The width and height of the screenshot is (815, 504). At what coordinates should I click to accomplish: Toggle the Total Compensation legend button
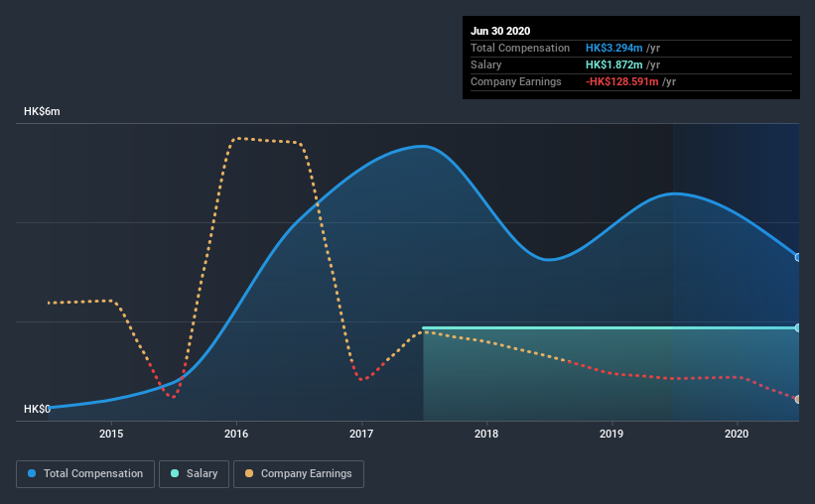[85, 474]
